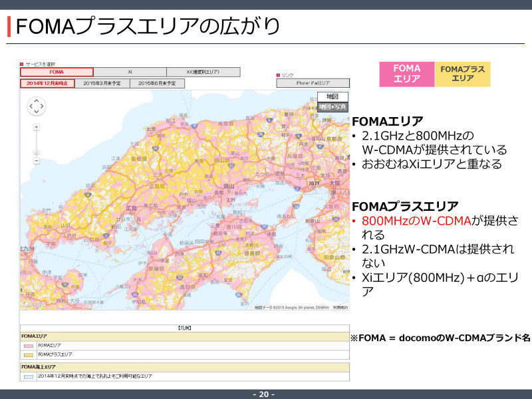The height and width of the screenshot is (399, 532).
Task: Click the 2.1GHzW-CDMAは提供されない bullet
Action: (438, 256)
